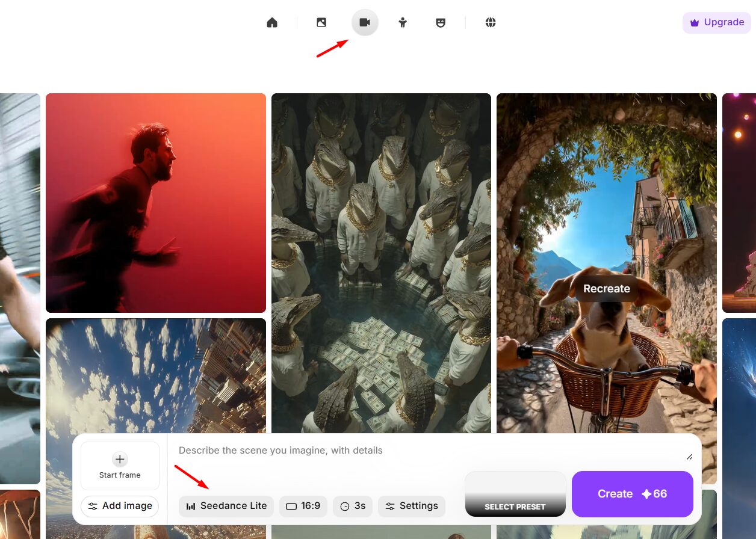Viewport: 756px width, 539px height.
Task: Open the character figure icon
Action: (403, 23)
